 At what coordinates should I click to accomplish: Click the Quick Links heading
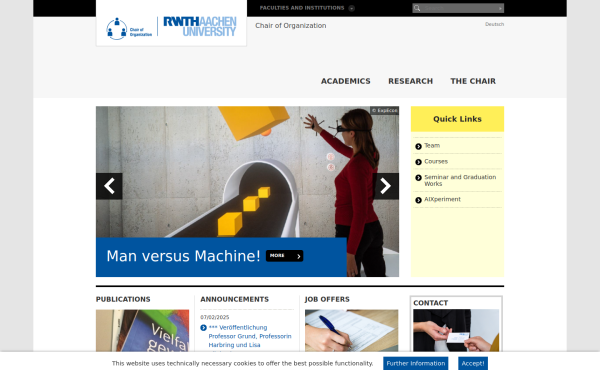click(457, 119)
